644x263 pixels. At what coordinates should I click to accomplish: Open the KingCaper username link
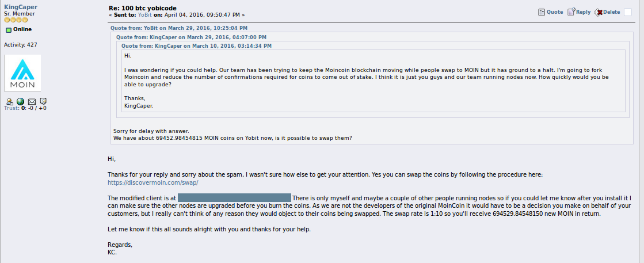pyautogui.click(x=21, y=6)
